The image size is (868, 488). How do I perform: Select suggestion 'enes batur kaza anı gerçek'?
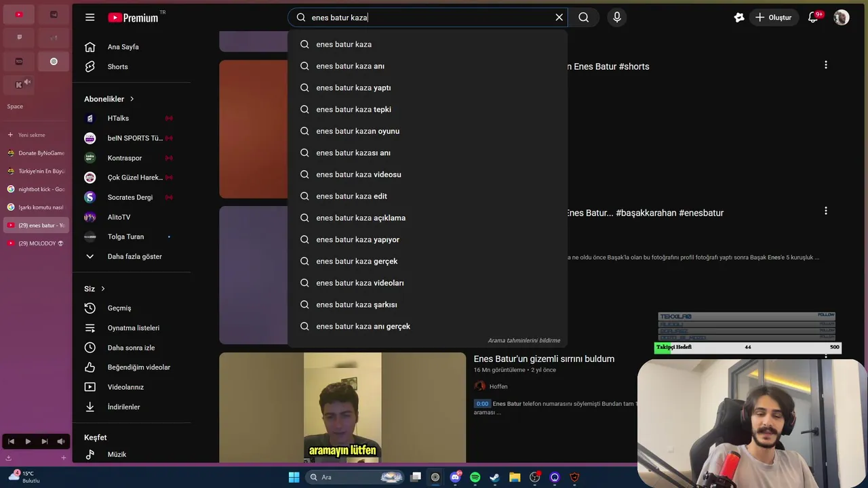(427, 326)
